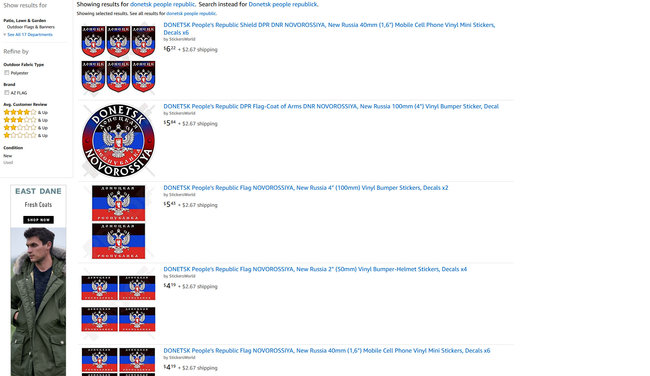Open the 100mm Vinyl Bumper Sticker Decal title
This screenshot has width=650, height=376.
click(331, 107)
